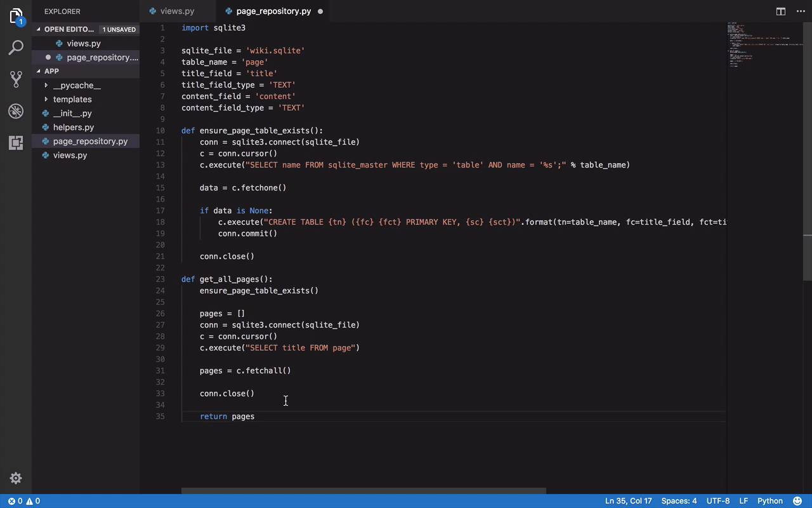Image resolution: width=812 pixels, height=508 pixels.
Task: Open the Manage gear menu
Action: click(x=16, y=478)
